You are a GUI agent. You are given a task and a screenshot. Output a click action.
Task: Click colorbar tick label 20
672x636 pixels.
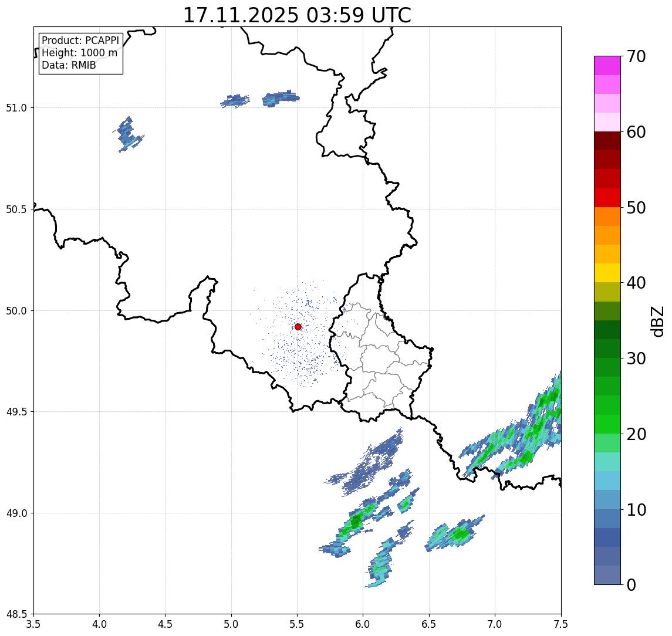(x=636, y=434)
